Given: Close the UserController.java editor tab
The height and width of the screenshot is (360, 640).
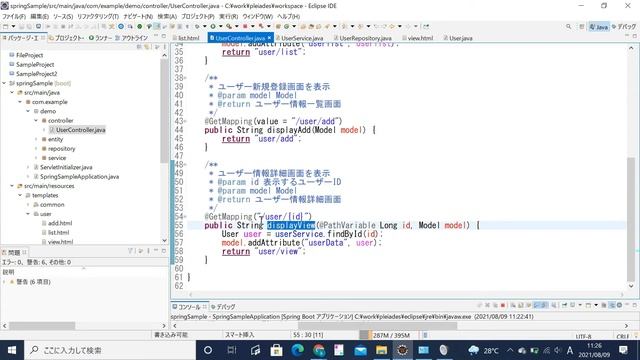Looking at the screenshot, I should [x=269, y=38].
